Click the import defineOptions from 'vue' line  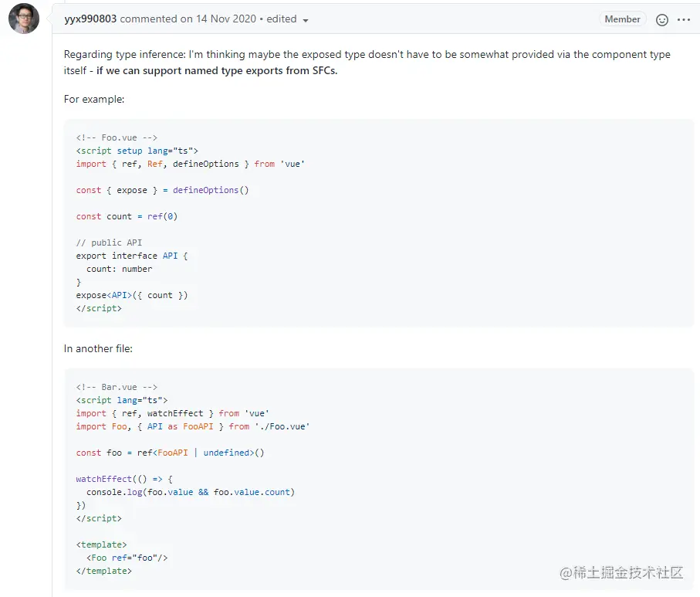[x=190, y=164]
